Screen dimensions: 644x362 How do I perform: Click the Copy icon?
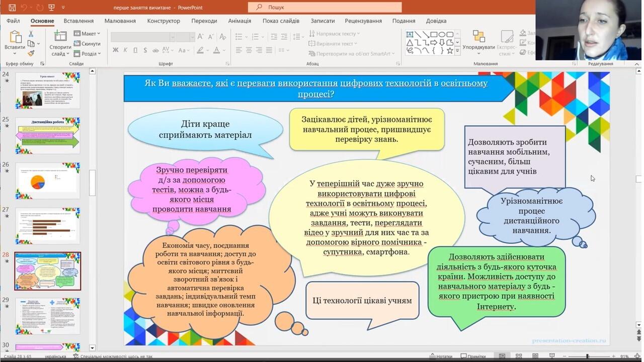click(31, 44)
